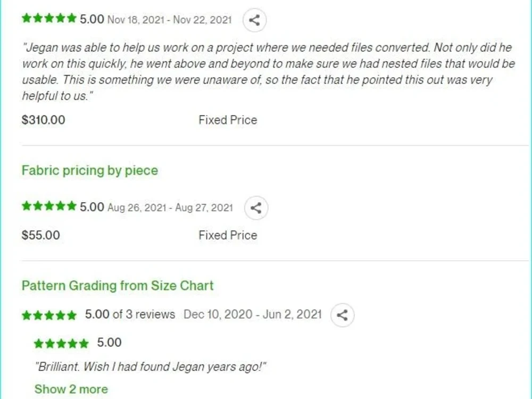Click the review text starting 'Jegan was able'

269,72
